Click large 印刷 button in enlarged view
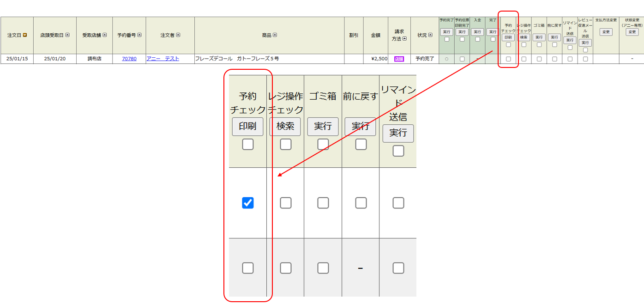Image resolution: width=644 pixels, height=304 pixels. click(x=247, y=127)
